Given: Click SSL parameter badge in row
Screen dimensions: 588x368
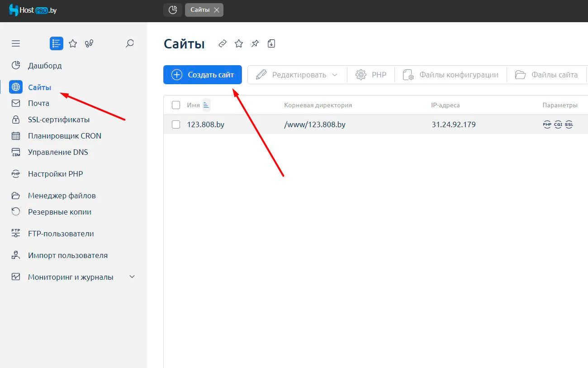Looking at the screenshot, I should (569, 124).
